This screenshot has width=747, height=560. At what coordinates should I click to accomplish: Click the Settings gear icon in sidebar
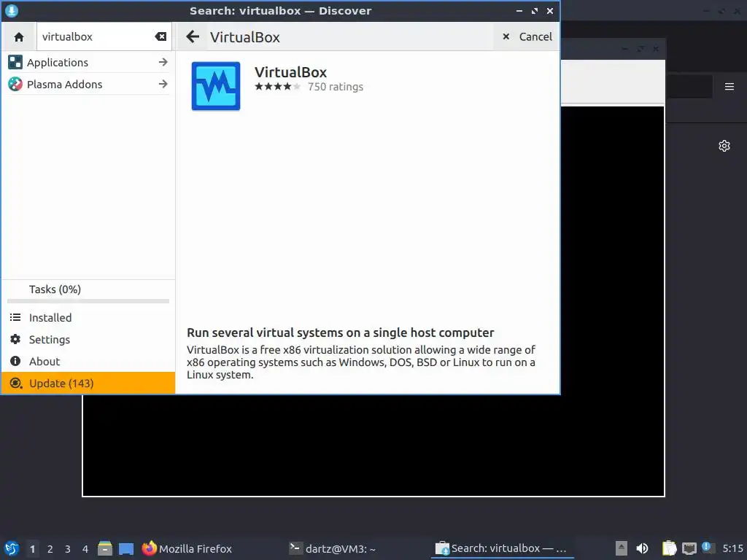point(15,339)
